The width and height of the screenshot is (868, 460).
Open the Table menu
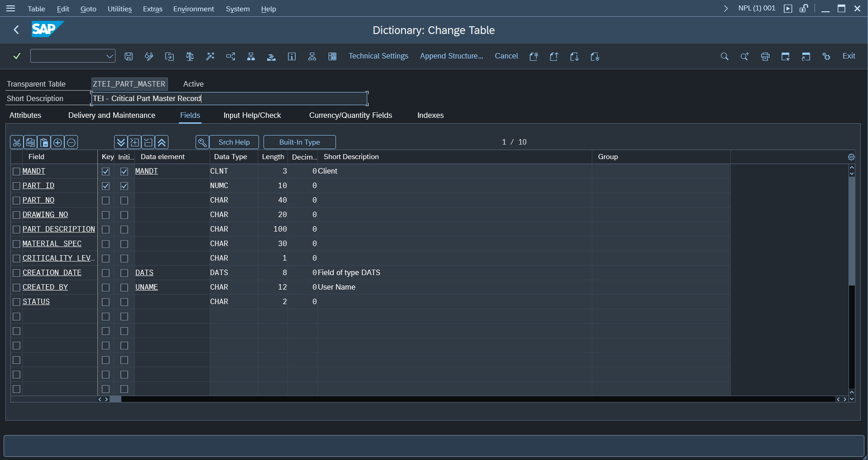tap(36, 9)
